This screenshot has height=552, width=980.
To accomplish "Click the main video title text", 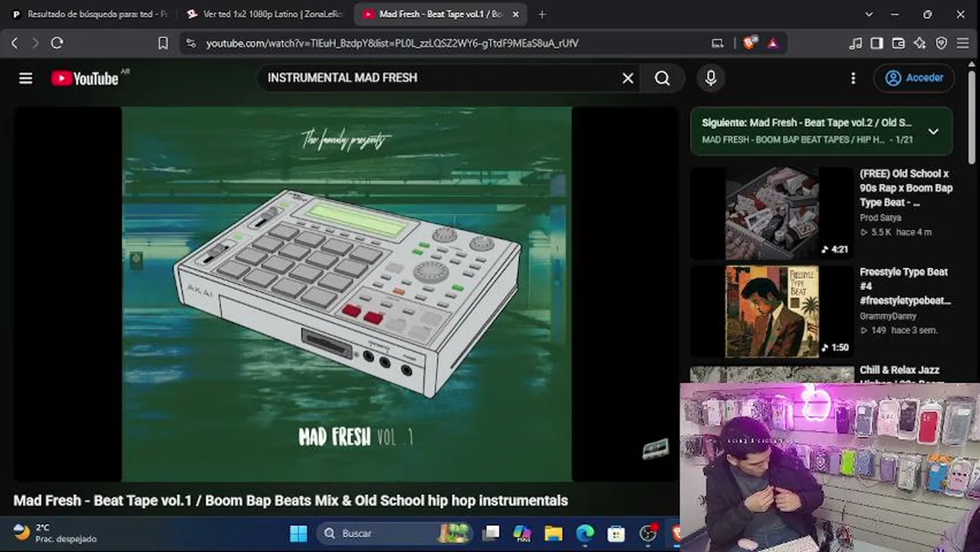I will click(291, 501).
